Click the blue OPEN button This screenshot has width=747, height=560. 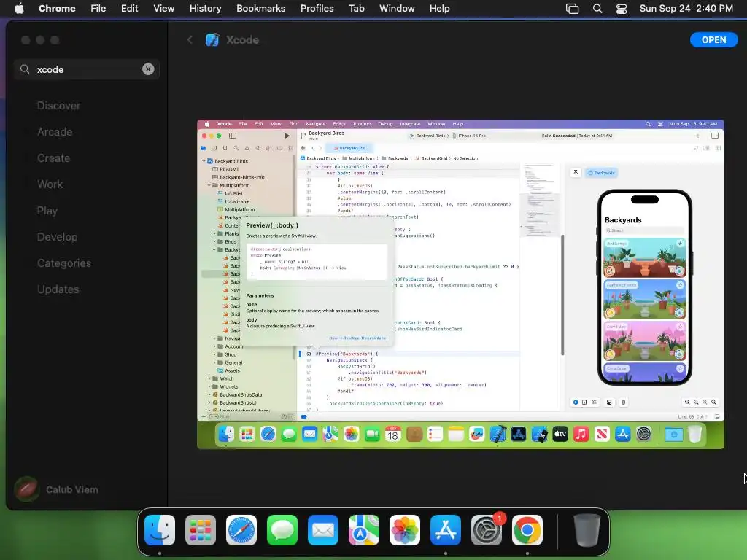(713, 40)
